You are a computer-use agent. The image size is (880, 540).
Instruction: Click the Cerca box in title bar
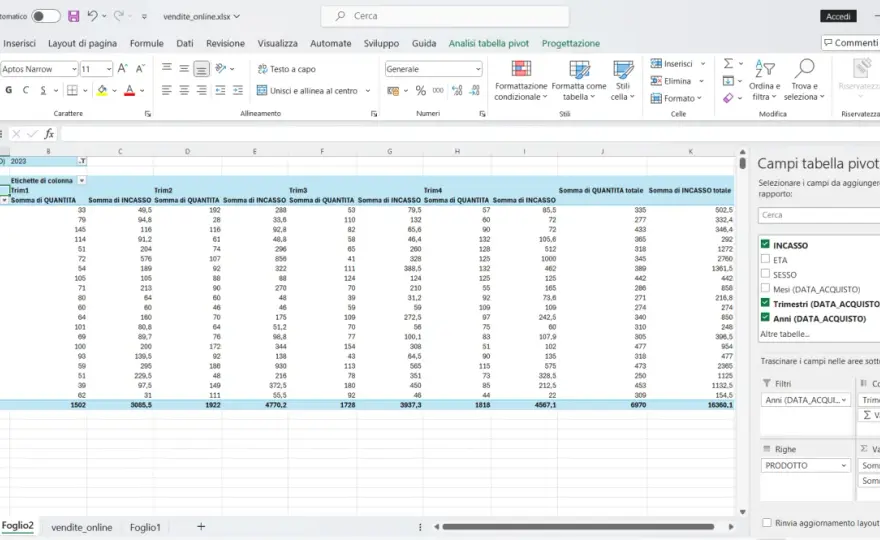click(x=445, y=16)
